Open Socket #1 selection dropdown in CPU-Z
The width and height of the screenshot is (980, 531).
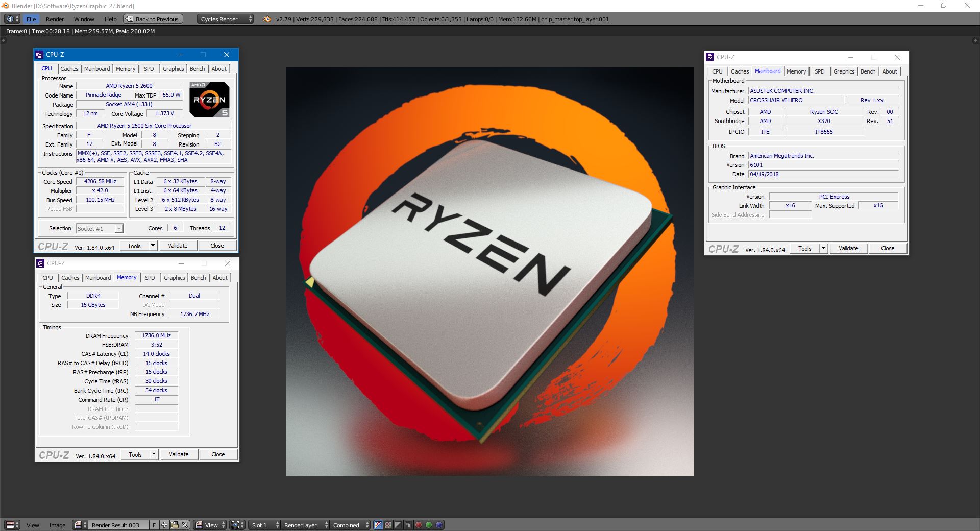pos(100,228)
